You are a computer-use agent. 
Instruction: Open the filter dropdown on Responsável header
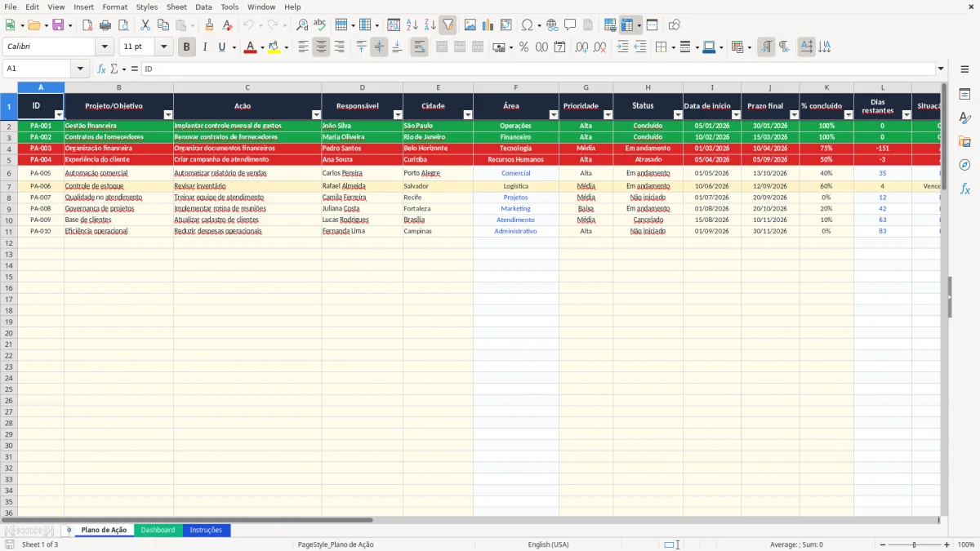click(x=398, y=115)
